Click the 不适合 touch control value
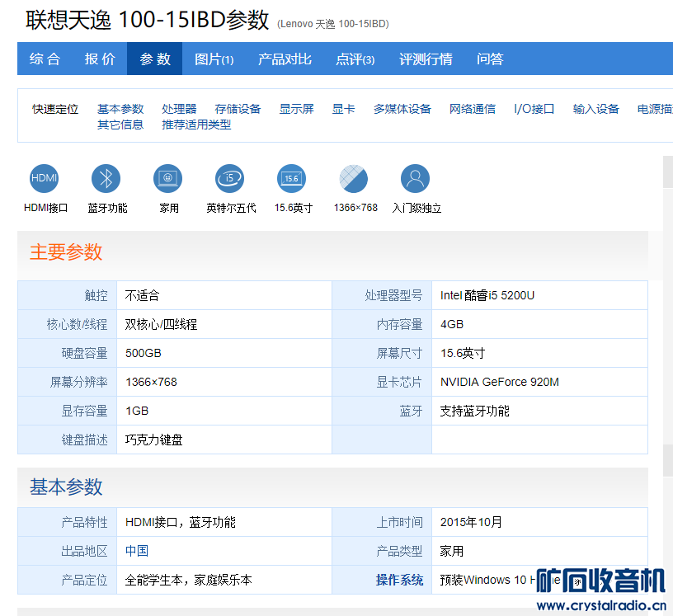This screenshot has width=673, height=616. tap(142, 295)
